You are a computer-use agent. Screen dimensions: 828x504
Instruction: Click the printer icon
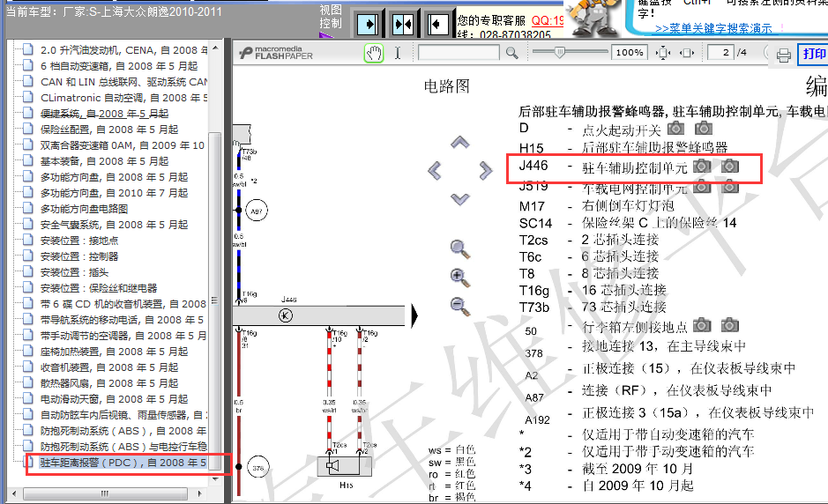[784, 55]
